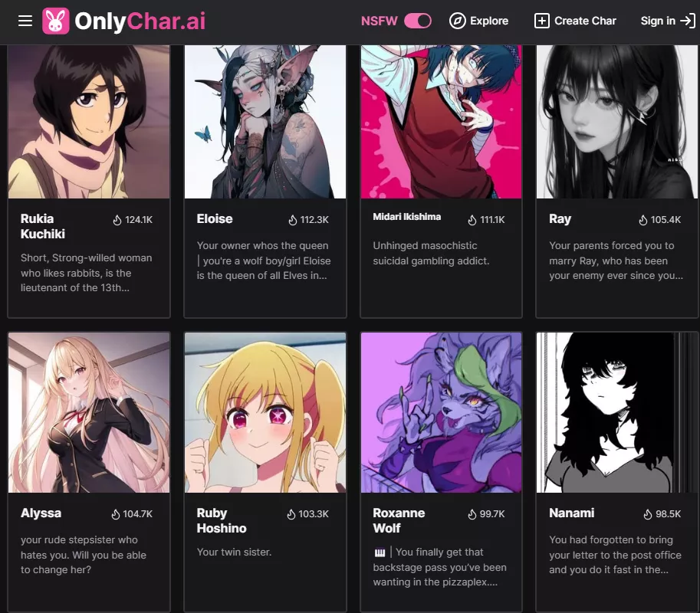The image size is (700, 613).
Task: Click the OnlyChar.ai rabbit logo
Action: [56, 21]
